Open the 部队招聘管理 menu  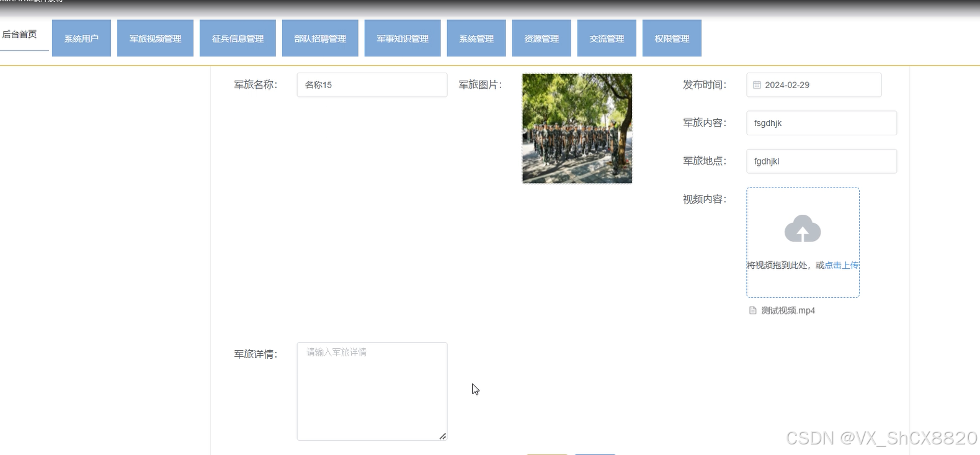click(x=320, y=38)
